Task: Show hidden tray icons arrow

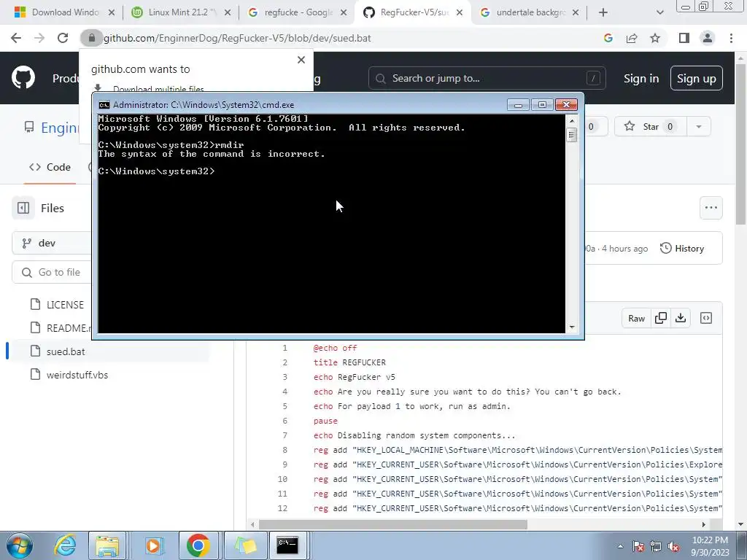Action: click(x=620, y=546)
